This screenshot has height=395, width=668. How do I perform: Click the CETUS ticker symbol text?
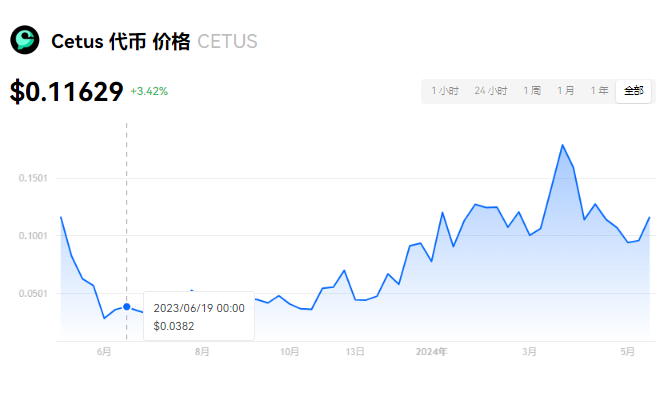tap(227, 42)
